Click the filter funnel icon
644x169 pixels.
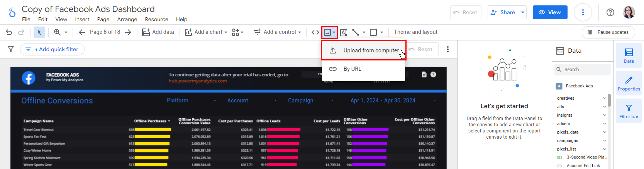[11, 49]
